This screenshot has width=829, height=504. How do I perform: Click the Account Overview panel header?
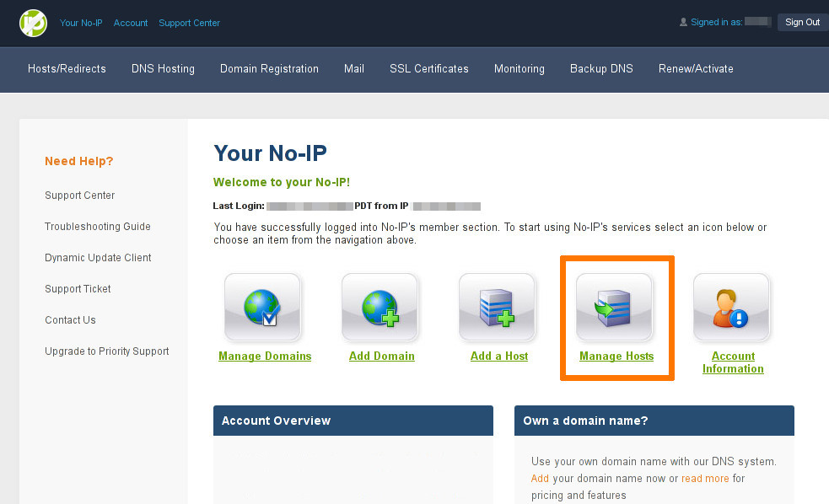(353, 421)
